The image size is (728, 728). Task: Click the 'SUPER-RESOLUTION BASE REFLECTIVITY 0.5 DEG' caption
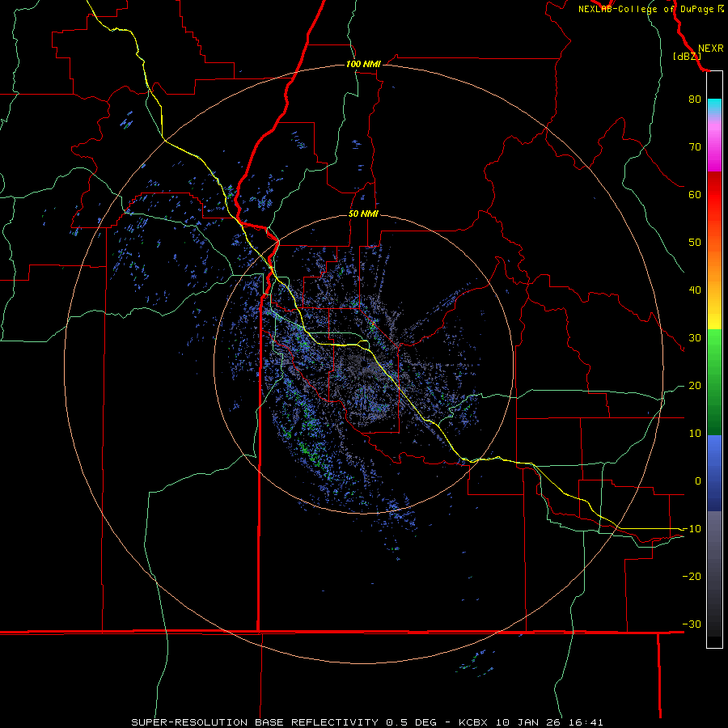tap(284, 722)
